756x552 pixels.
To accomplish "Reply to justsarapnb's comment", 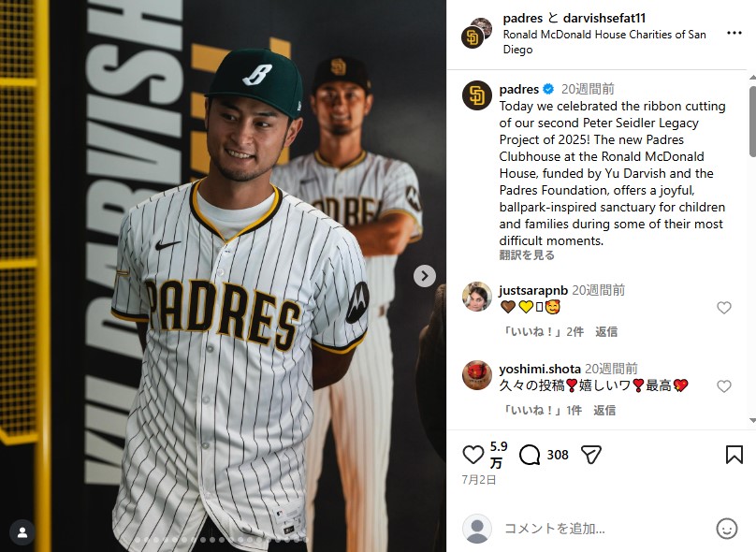I will point(606,332).
